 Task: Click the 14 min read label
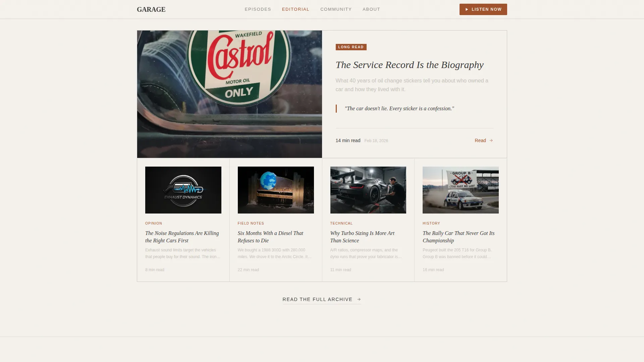pyautogui.click(x=348, y=140)
